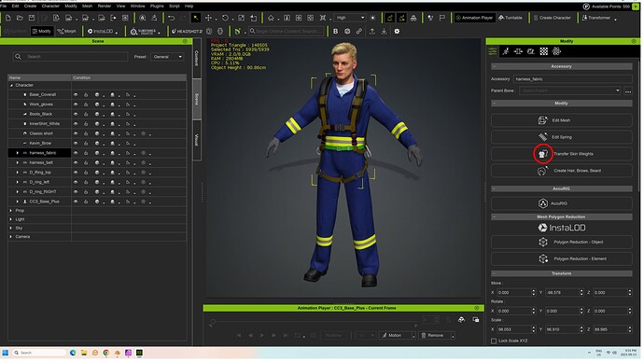Open settings with the gear toolbar icon
Image resolution: width=644 pixels, height=362 pixels.
pyautogui.click(x=397, y=31)
